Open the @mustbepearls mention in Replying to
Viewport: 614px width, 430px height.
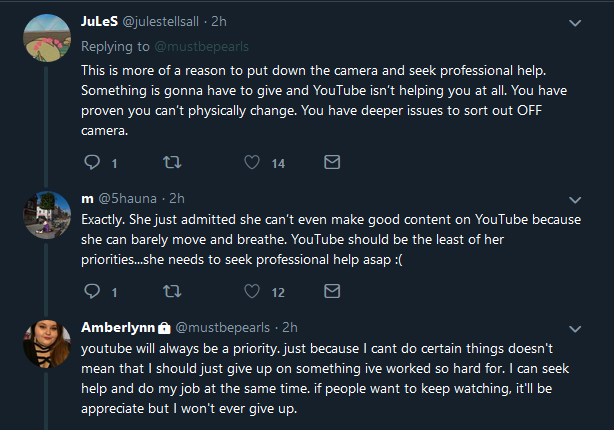point(202,47)
